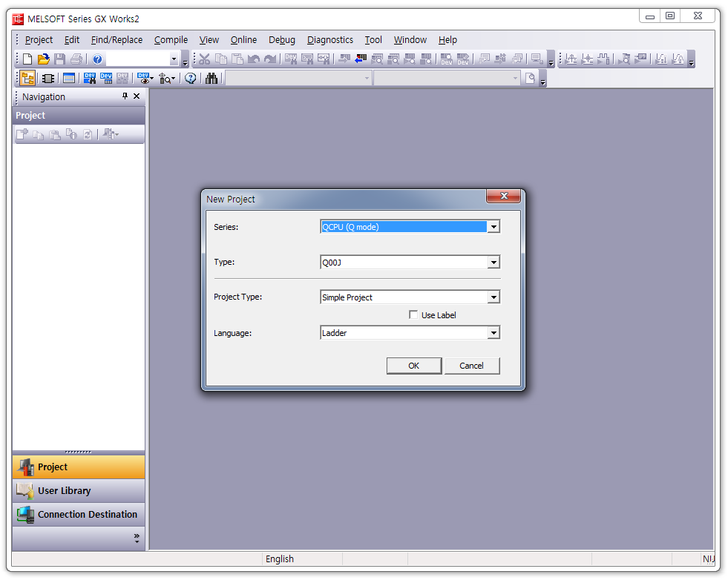Pin the Navigation panel with pushpin
The height and width of the screenshot is (580, 728).
(125, 96)
